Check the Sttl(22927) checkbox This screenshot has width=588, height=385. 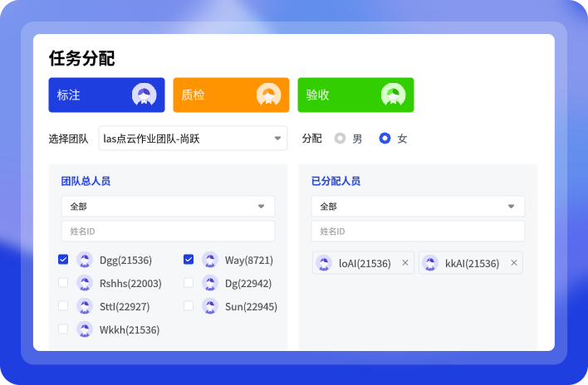coord(63,306)
